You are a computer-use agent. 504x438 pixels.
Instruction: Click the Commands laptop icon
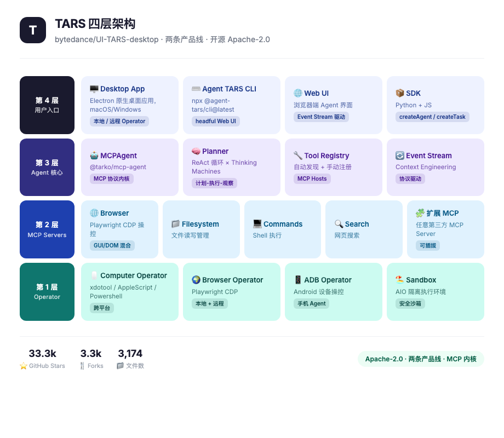click(x=257, y=224)
